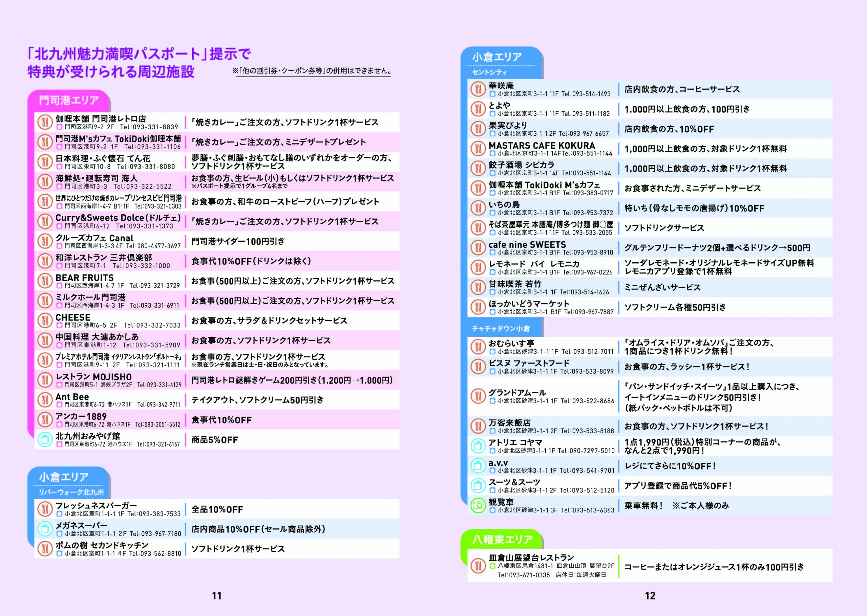Click the dining icon beside クルーズカフェ Canal

tap(45, 241)
